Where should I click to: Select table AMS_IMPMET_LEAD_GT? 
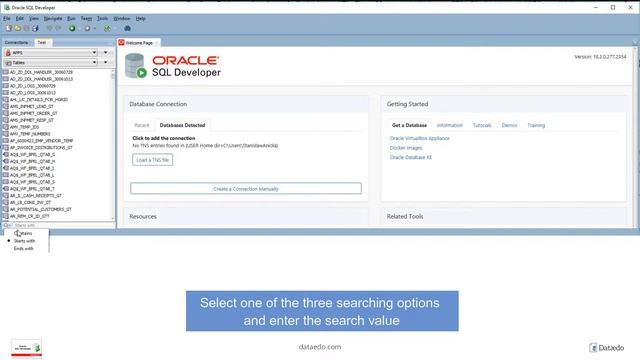[x=32, y=106]
